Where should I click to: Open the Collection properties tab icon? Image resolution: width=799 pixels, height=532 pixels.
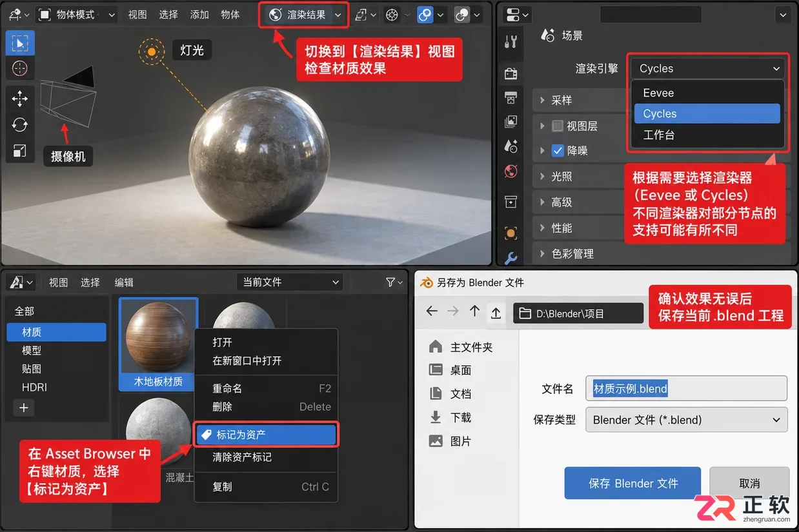pos(511,202)
